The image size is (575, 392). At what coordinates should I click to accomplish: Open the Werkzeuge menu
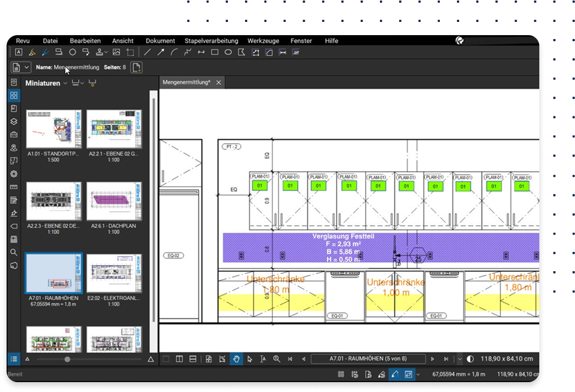(263, 41)
